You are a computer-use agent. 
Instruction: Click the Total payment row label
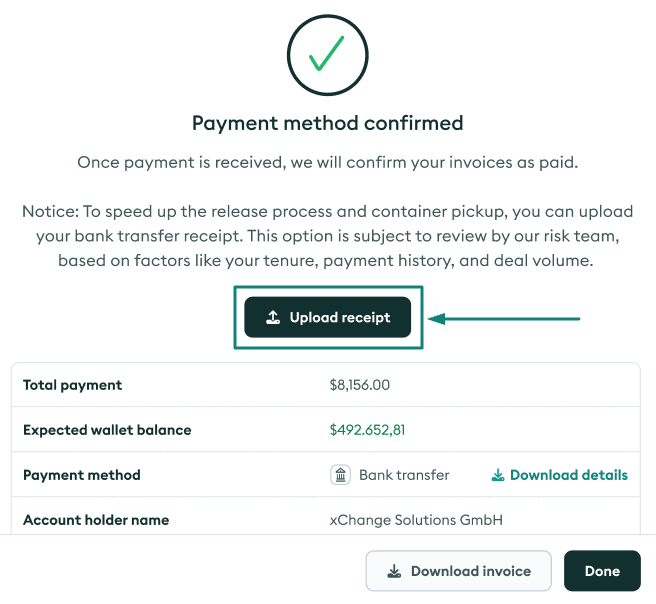click(x=72, y=385)
